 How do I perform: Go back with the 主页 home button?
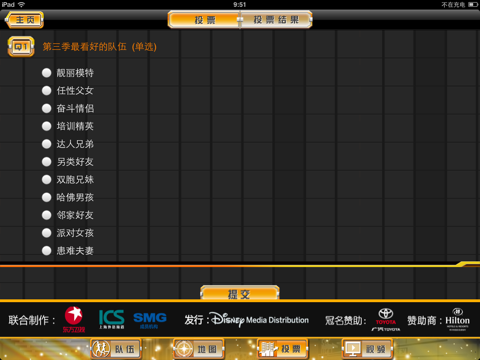click(25, 20)
